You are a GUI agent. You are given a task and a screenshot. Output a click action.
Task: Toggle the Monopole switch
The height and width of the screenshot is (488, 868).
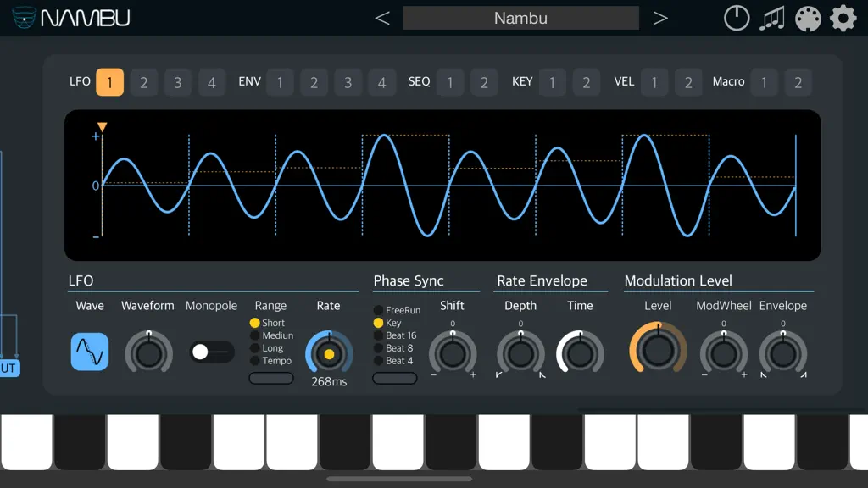212,352
